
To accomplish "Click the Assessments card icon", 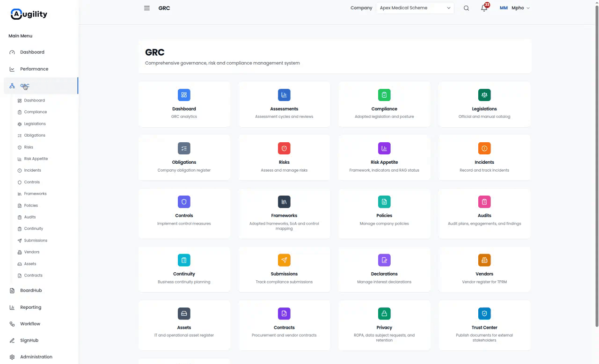I will tap(284, 95).
